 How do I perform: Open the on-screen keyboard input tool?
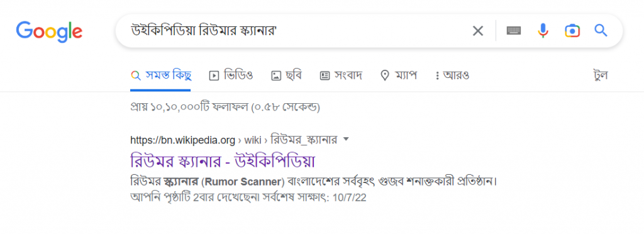point(514,31)
